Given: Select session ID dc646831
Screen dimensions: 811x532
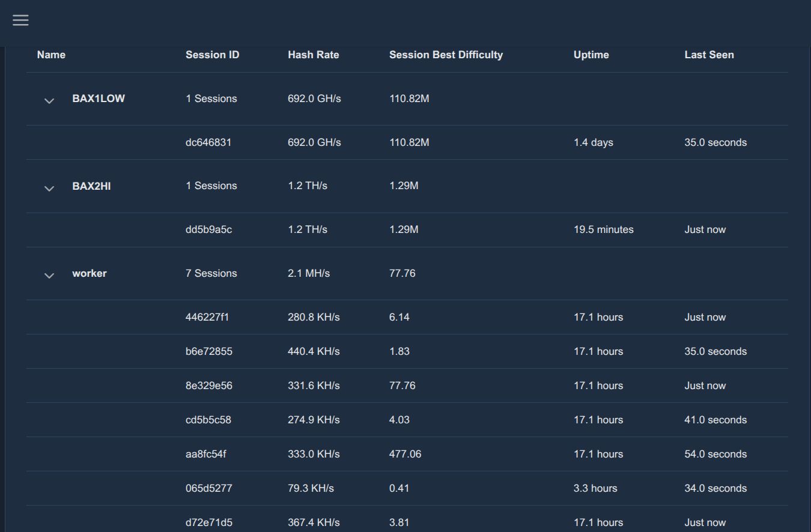Looking at the screenshot, I should click(x=208, y=142).
